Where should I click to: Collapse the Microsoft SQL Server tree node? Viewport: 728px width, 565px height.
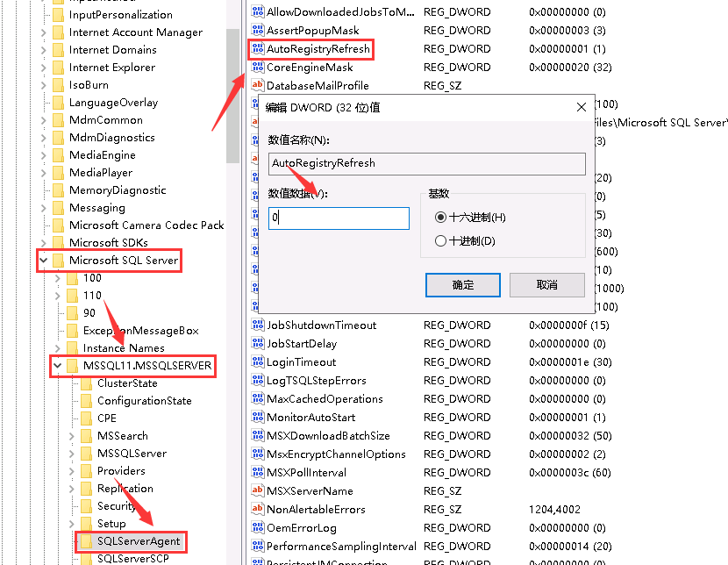(43, 261)
